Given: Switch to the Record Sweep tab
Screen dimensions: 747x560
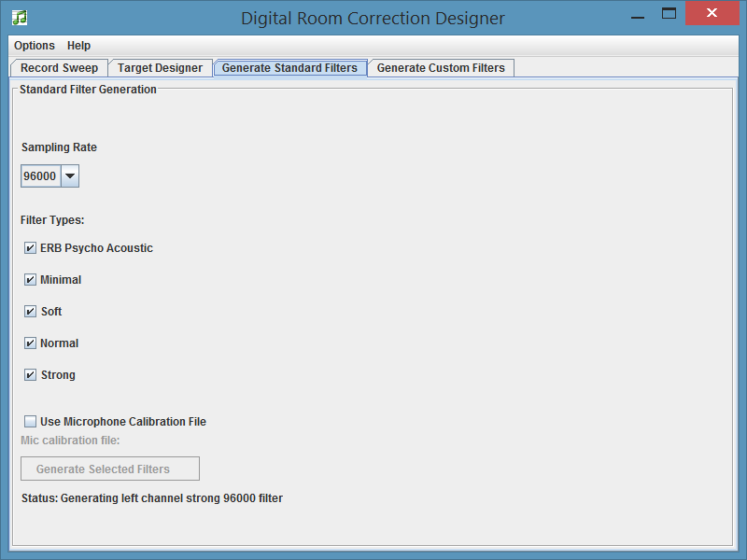Looking at the screenshot, I should tap(59, 67).
